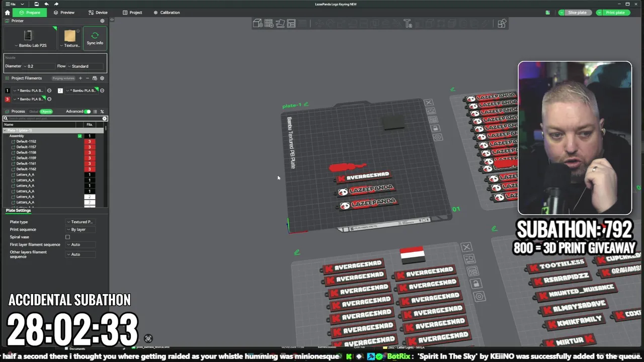Remove the flag plate with X icon
Viewport: 644px width, 362px height.
[x=466, y=247]
